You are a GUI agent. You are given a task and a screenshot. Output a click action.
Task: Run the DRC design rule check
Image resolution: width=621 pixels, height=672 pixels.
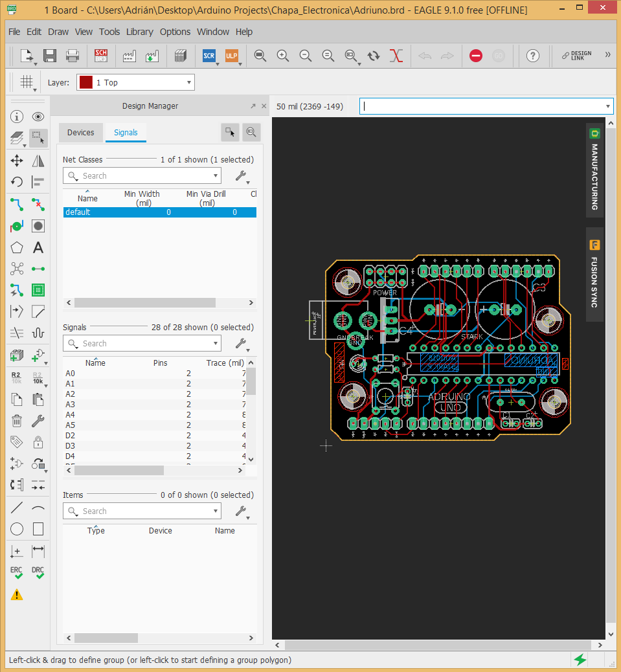pos(38,573)
